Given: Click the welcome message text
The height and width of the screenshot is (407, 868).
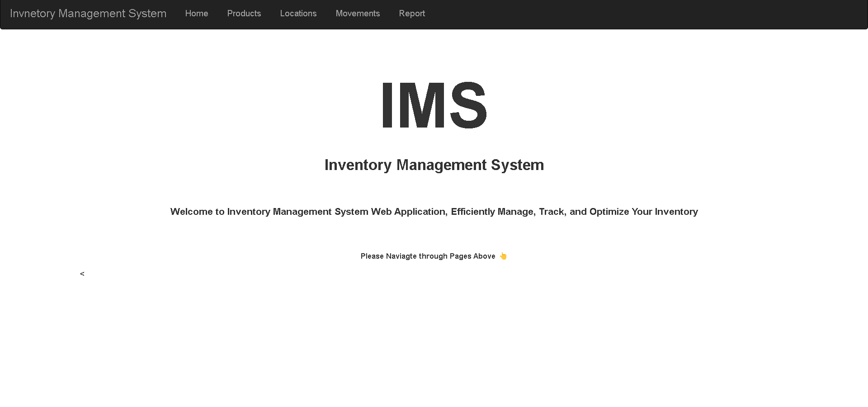Looking at the screenshot, I should click(434, 211).
